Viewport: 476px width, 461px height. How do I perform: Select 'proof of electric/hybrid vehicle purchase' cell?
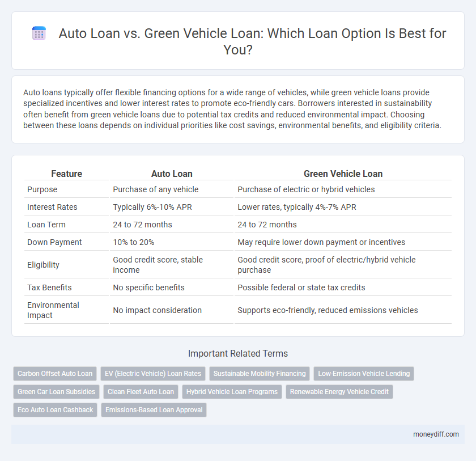(x=343, y=265)
